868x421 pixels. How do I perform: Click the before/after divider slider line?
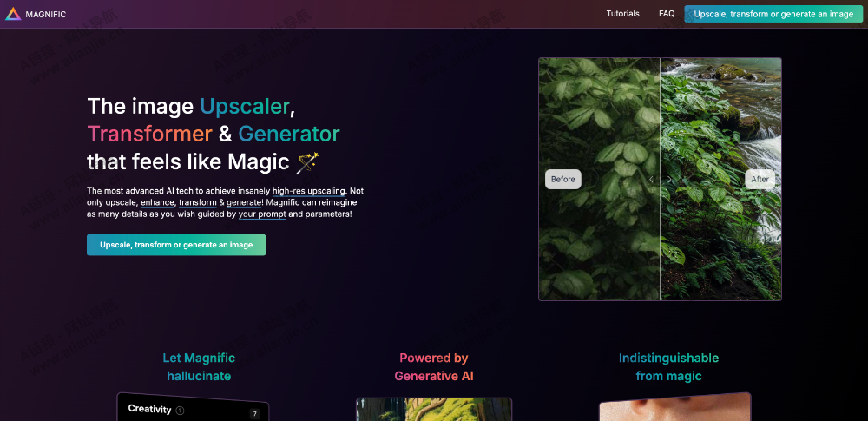pos(661,180)
